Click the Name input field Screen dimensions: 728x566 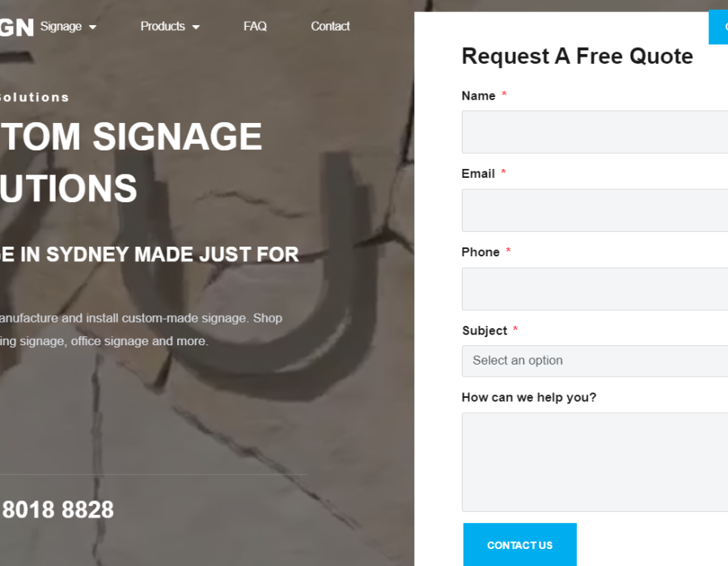tap(595, 132)
